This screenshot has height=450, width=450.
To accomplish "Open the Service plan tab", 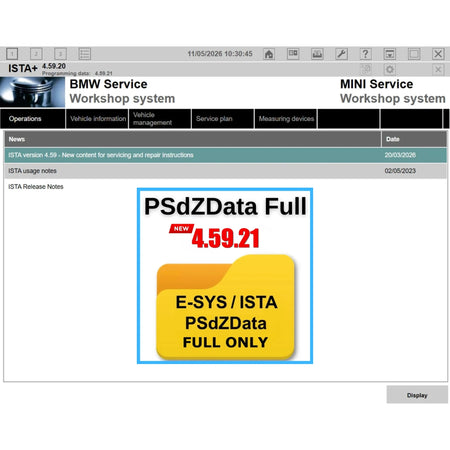I will point(223,119).
